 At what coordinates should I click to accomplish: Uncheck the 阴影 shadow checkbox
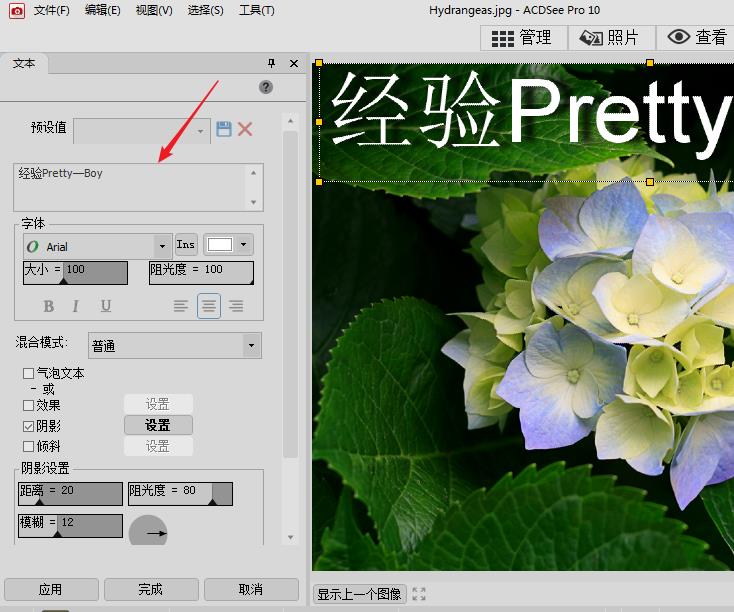coord(28,425)
